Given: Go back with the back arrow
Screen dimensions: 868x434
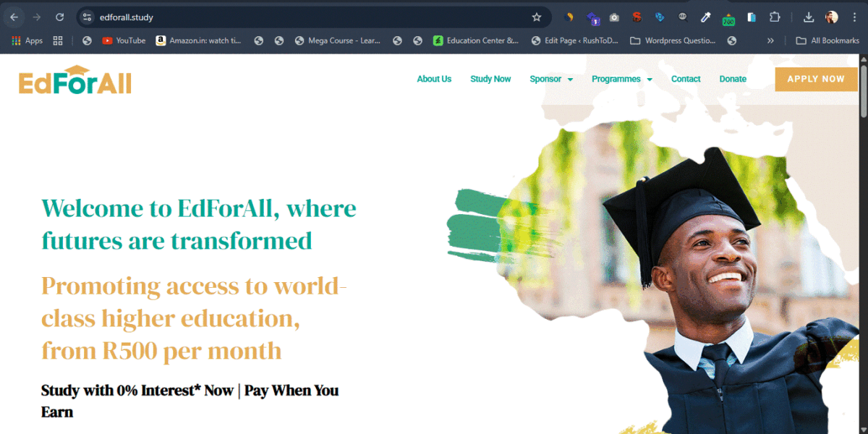Looking at the screenshot, I should tap(14, 17).
